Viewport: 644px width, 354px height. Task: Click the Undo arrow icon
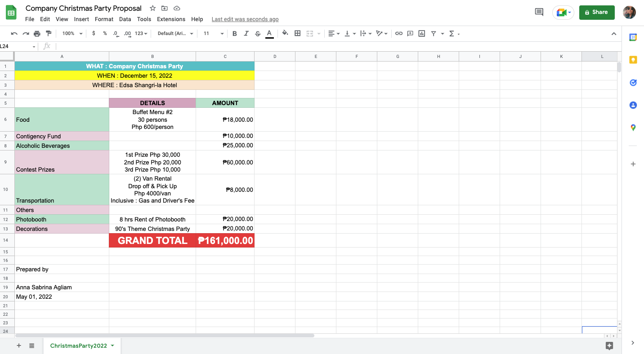[x=14, y=34]
